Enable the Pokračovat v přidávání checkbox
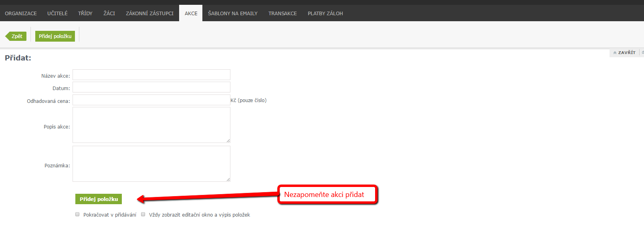The height and width of the screenshot is (225, 644). (x=77, y=214)
